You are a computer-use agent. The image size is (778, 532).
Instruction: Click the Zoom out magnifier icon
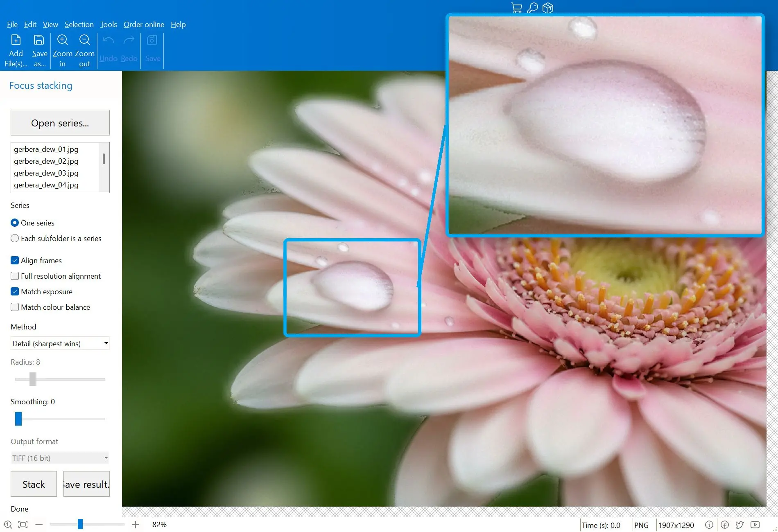tap(85, 40)
